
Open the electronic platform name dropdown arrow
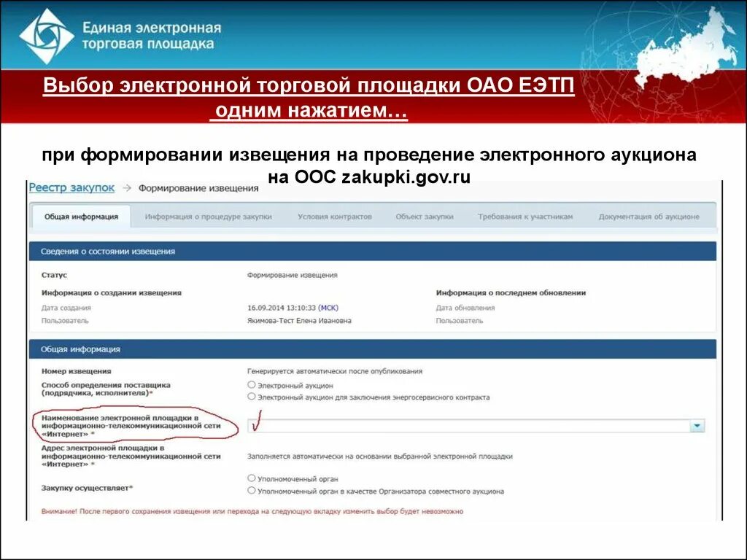(x=697, y=426)
